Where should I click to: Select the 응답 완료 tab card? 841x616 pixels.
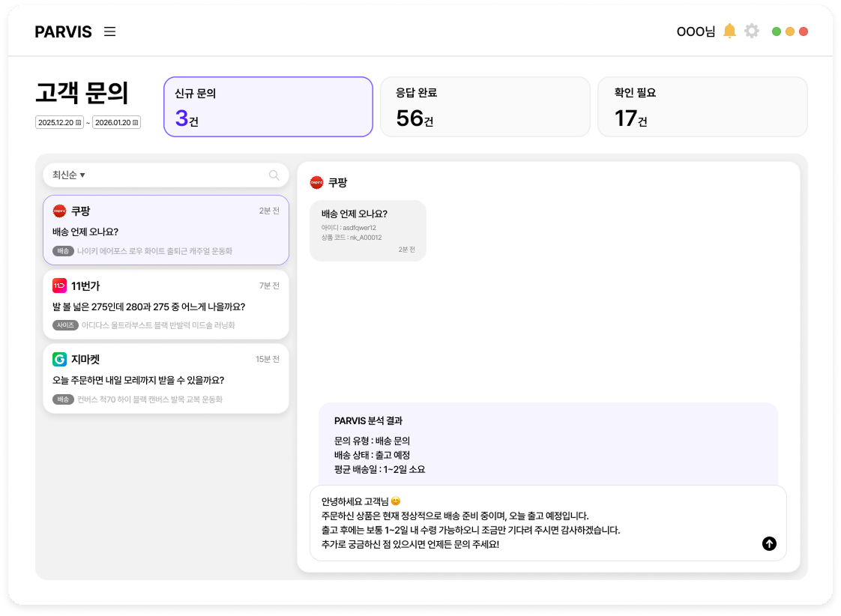coord(486,106)
